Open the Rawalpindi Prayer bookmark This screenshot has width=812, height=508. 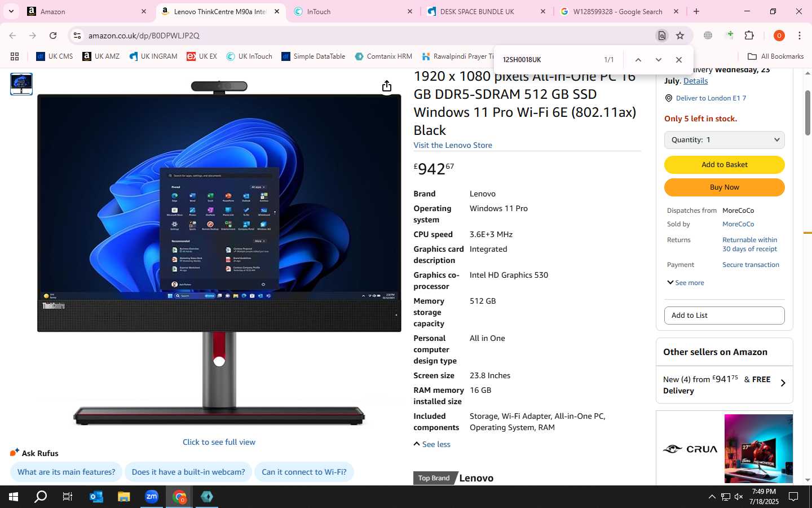point(458,56)
